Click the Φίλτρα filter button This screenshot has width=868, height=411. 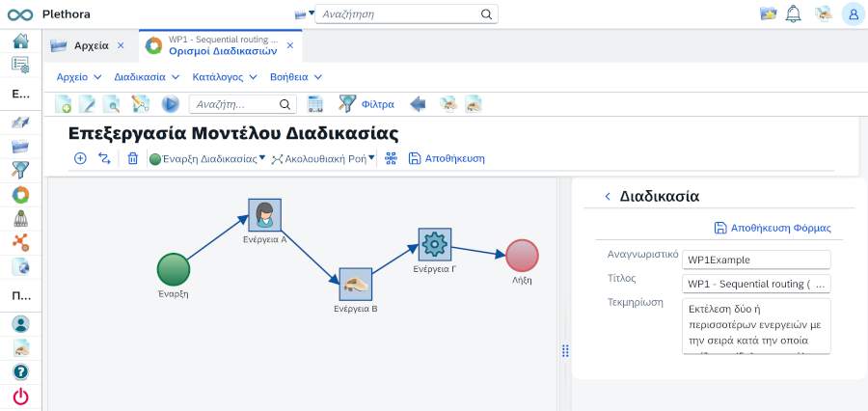[366, 104]
